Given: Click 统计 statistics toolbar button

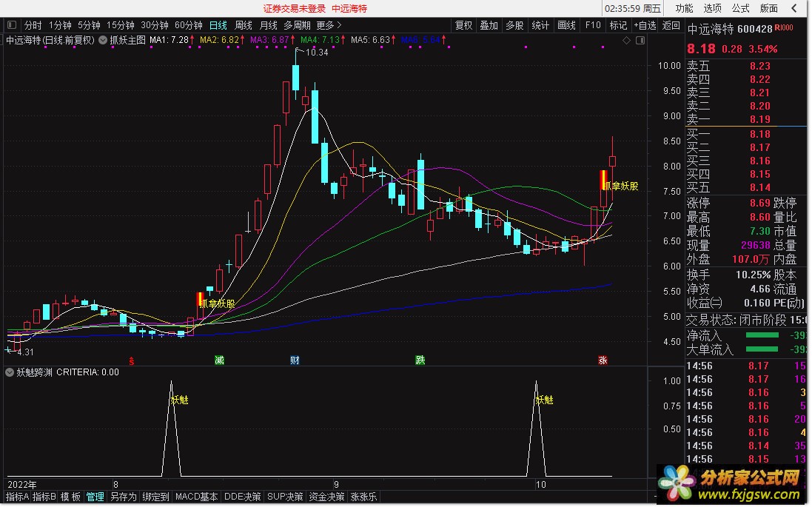Looking at the screenshot, I should pyautogui.click(x=540, y=25).
